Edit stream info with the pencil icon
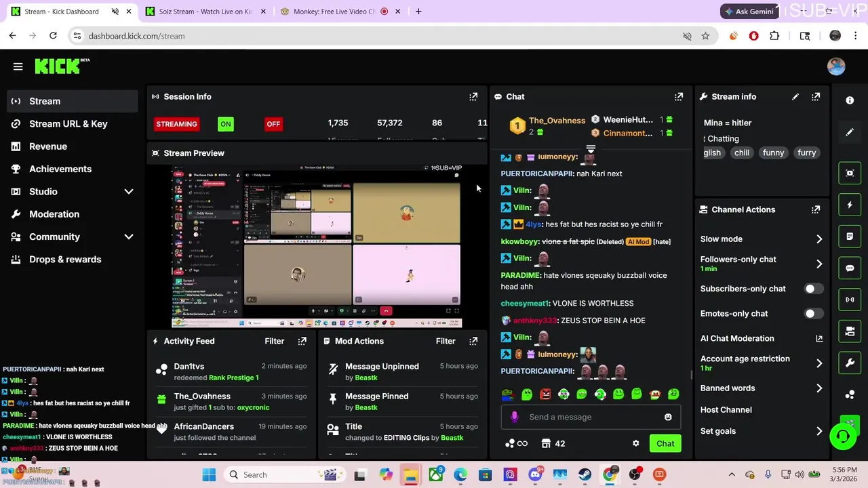The width and height of the screenshot is (868, 488). 795,97
